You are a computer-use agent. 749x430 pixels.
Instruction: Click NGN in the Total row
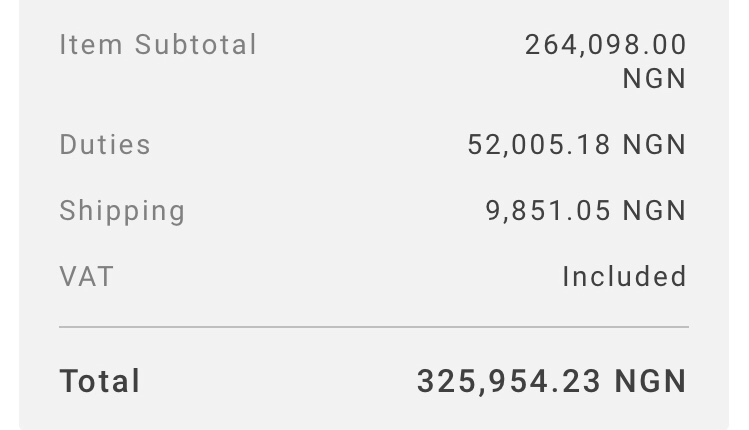pos(650,381)
